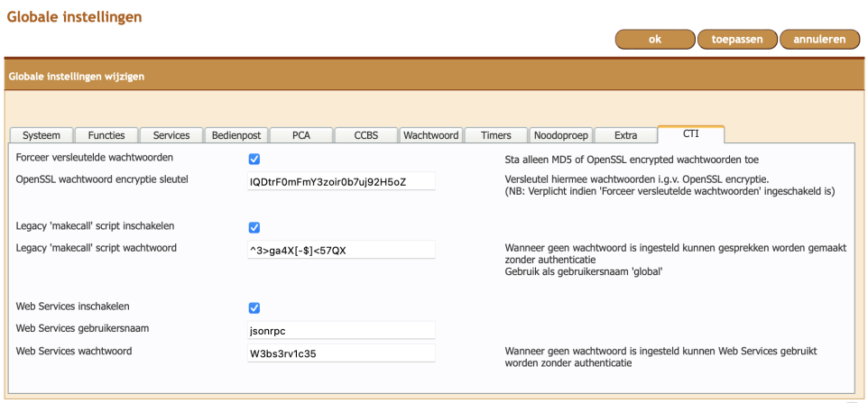Open the Systeem tab
Viewport: 868px width, 403px height.
point(42,135)
